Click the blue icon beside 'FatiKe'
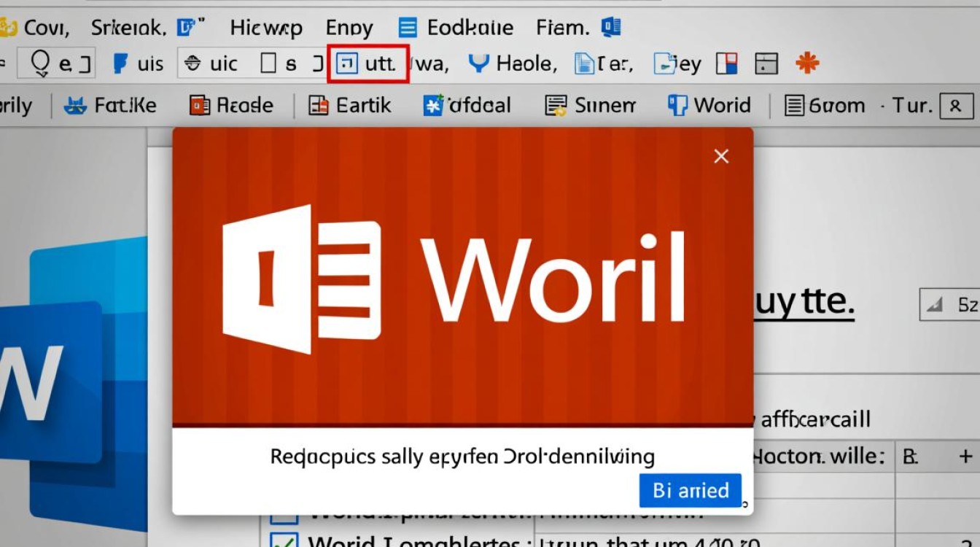 76,106
